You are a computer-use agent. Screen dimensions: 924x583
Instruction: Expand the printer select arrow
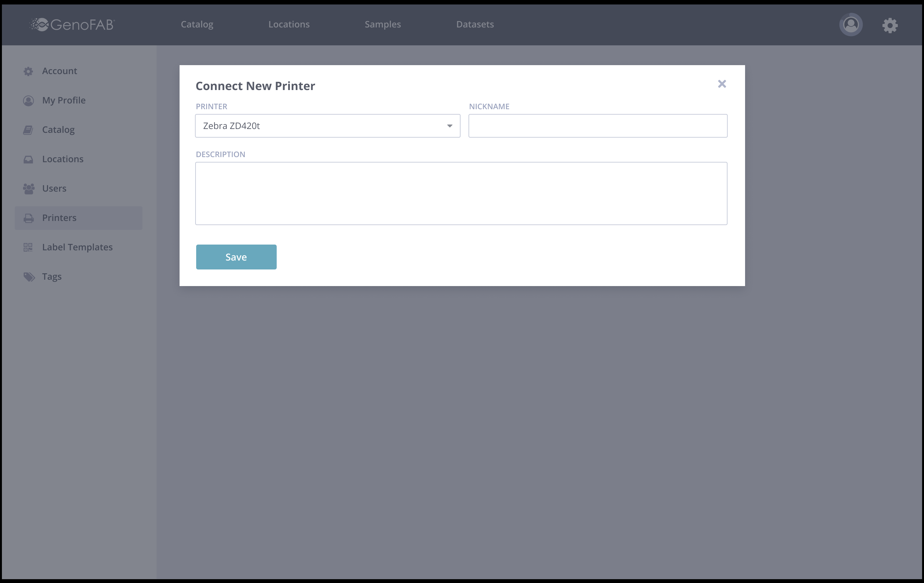449,126
